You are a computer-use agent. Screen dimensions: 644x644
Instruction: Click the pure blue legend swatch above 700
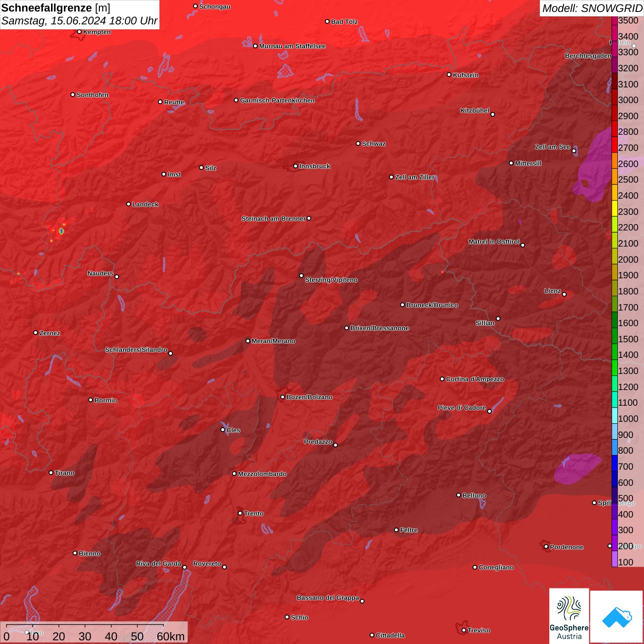point(615,463)
